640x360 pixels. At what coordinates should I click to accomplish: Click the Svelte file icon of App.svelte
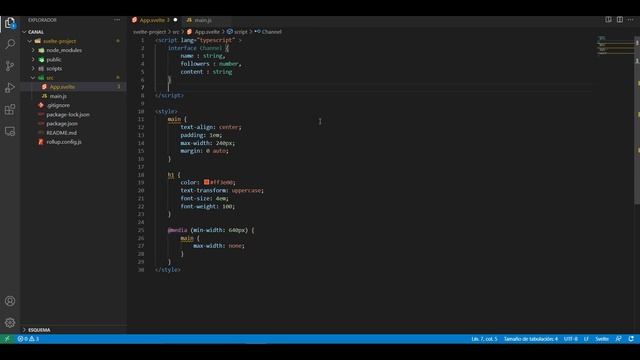[x=44, y=87]
